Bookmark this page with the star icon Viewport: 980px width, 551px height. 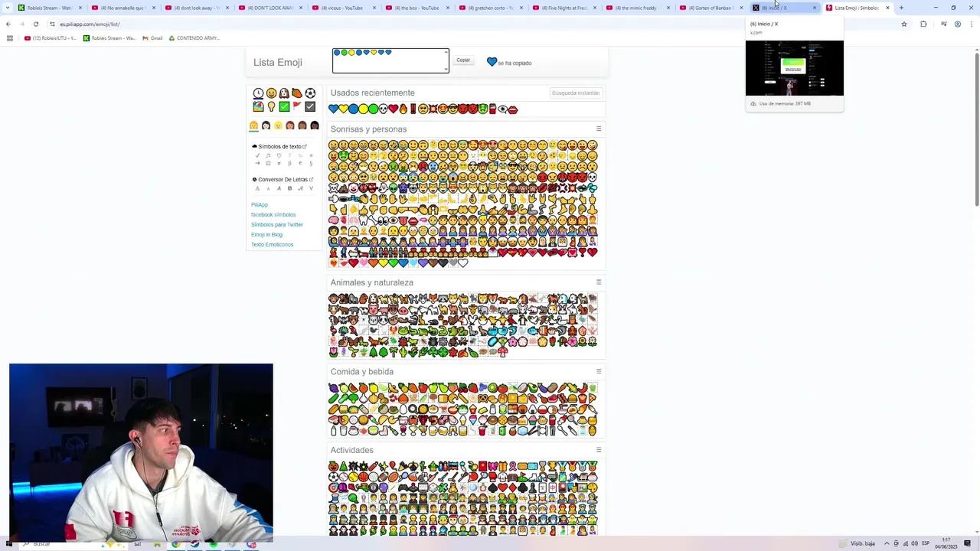pyautogui.click(x=904, y=24)
